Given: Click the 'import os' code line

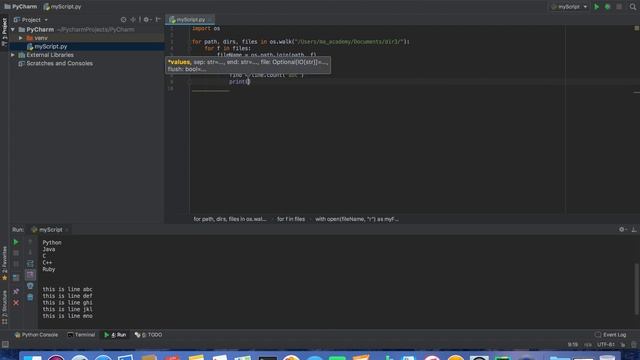Looking at the screenshot, I should (x=206, y=29).
